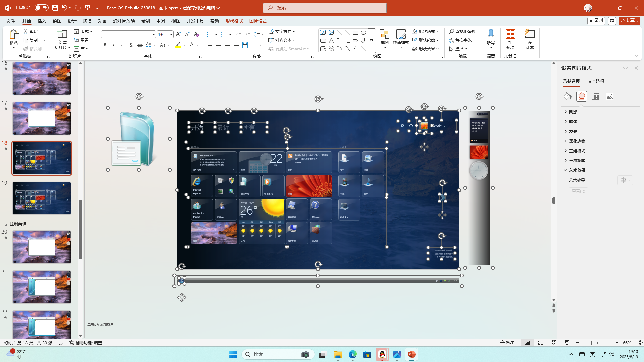The height and width of the screenshot is (362, 644).
Task: Toggle italic formatting
Action: [114, 45]
